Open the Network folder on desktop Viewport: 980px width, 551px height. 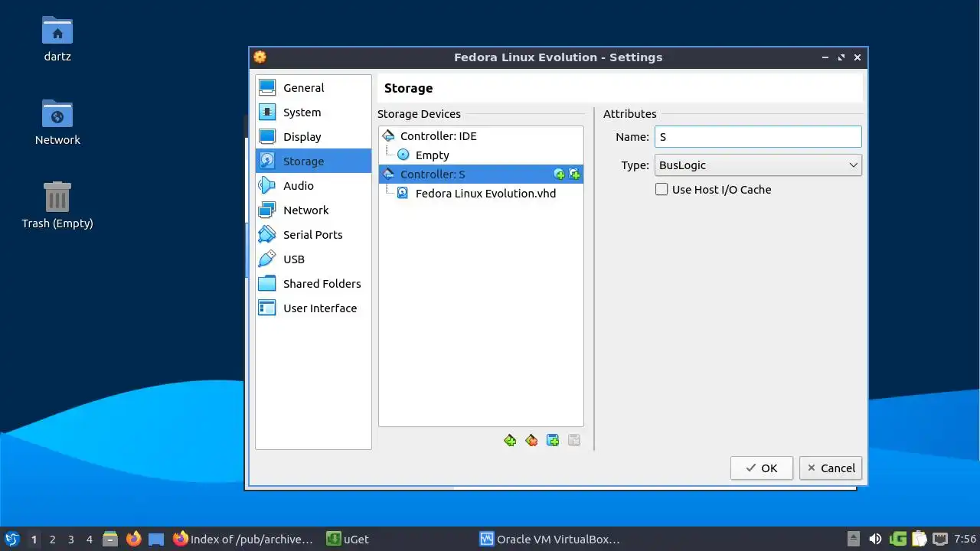click(57, 122)
